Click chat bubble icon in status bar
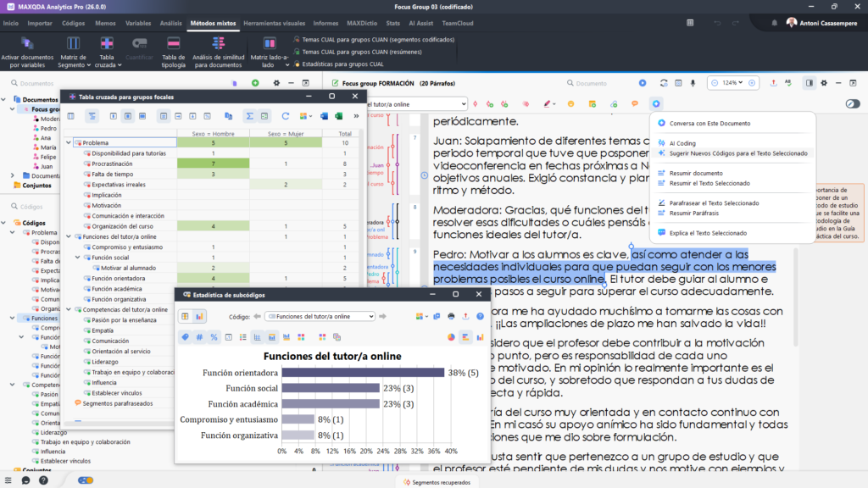868x488 pixels. [25, 480]
